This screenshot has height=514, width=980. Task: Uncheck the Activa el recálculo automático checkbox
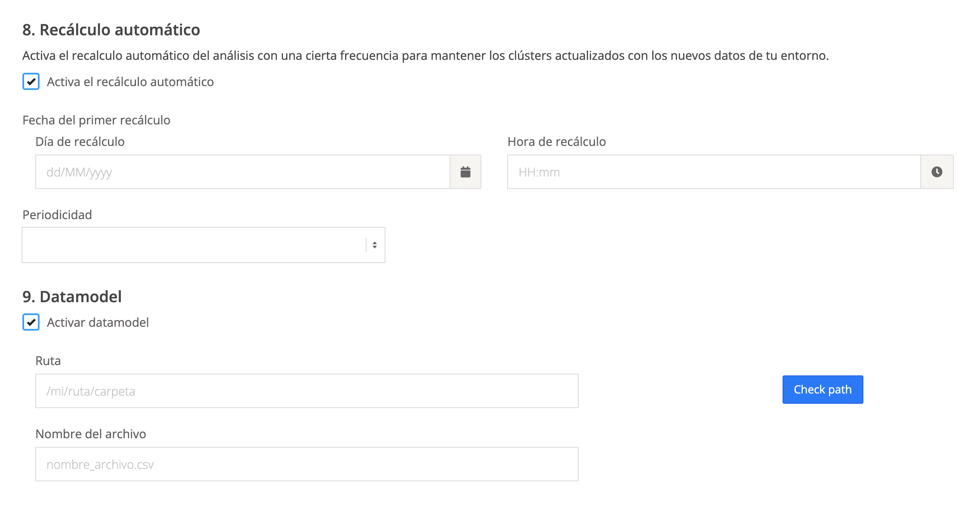point(31,81)
